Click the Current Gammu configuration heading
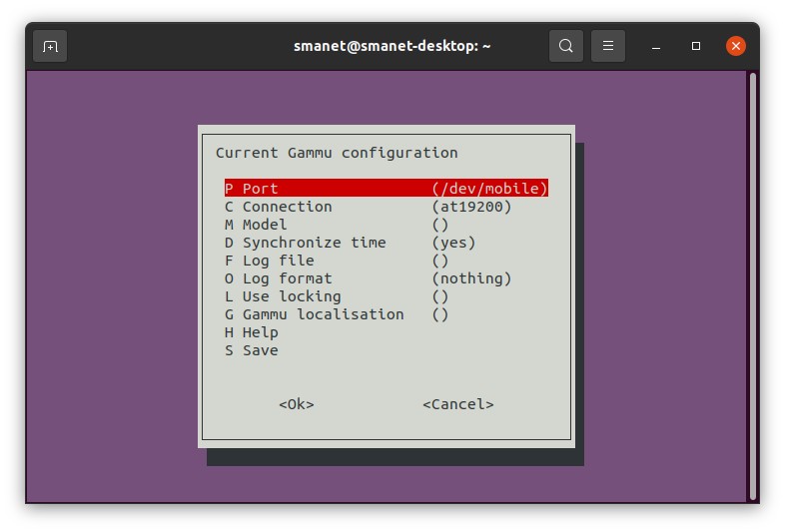This screenshot has width=785, height=532. (x=337, y=153)
